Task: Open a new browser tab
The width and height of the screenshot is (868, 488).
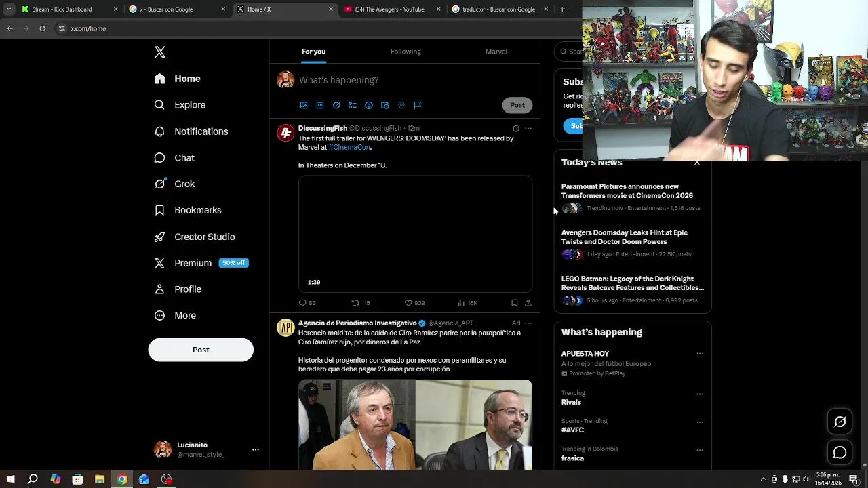Action: click(x=562, y=9)
